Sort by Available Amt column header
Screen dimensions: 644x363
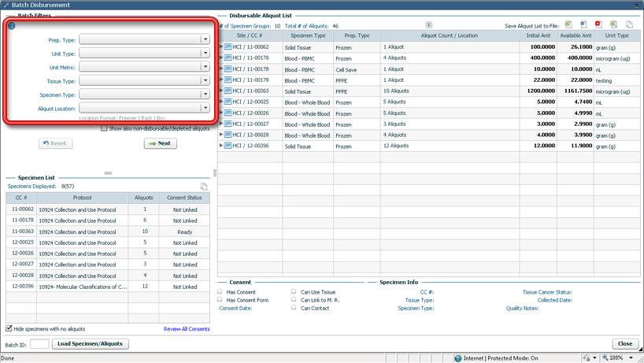pos(576,35)
